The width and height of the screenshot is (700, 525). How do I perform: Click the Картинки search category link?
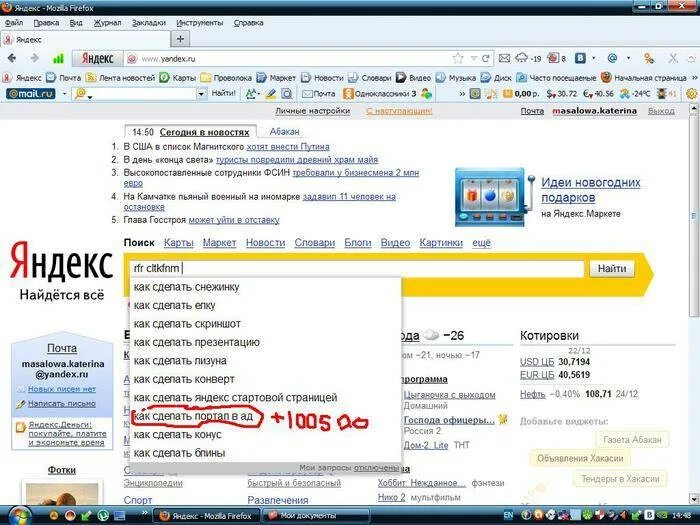click(441, 242)
